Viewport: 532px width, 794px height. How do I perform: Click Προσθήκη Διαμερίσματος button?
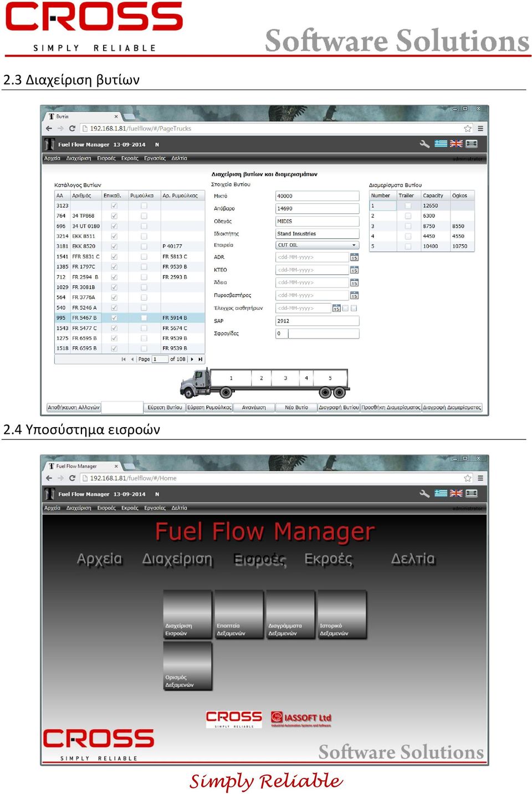pyautogui.click(x=391, y=407)
